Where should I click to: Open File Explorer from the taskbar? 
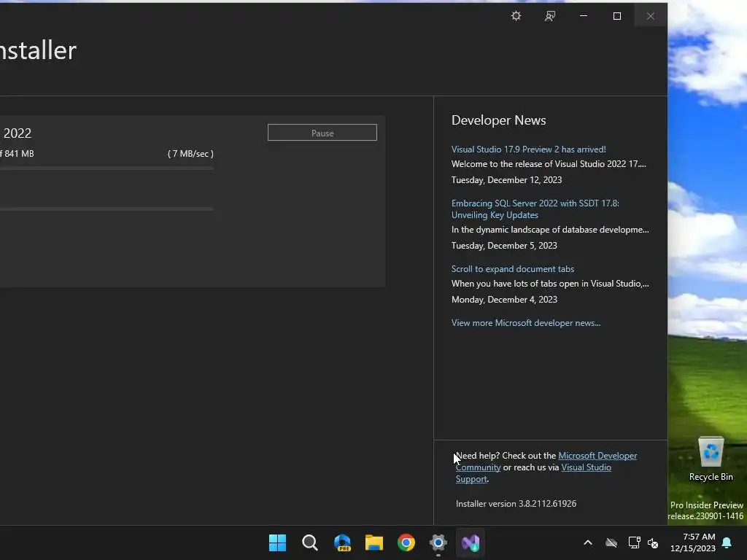click(374, 542)
